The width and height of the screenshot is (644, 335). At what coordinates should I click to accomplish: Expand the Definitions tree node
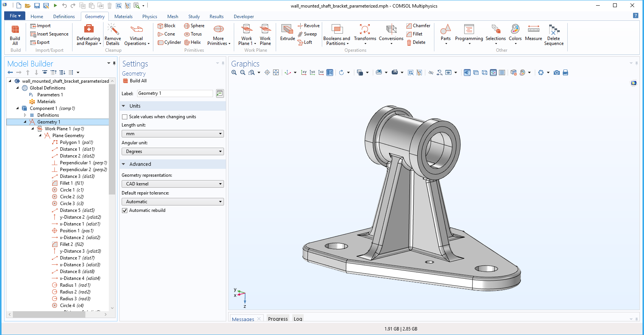pyautogui.click(x=25, y=115)
